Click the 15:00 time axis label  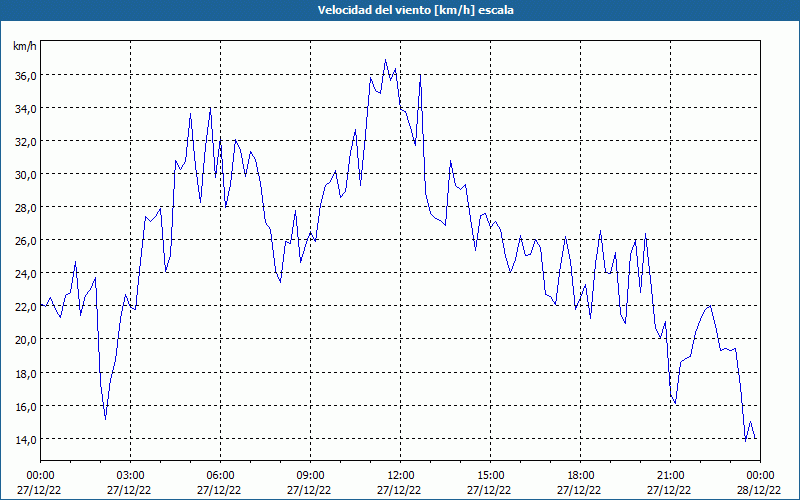(490, 476)
